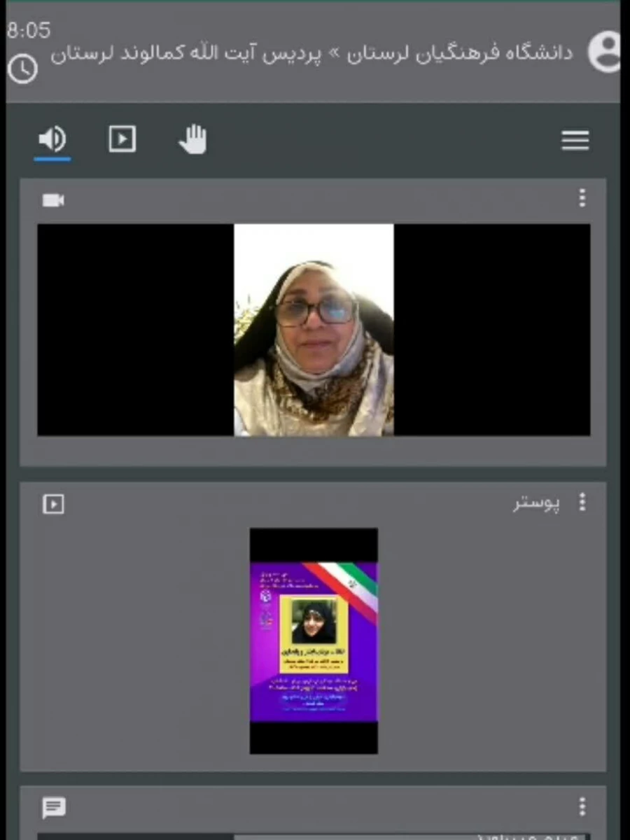Raise your hand with the hand icon
This screenshot has width=630, height=840.
(192, 139)
